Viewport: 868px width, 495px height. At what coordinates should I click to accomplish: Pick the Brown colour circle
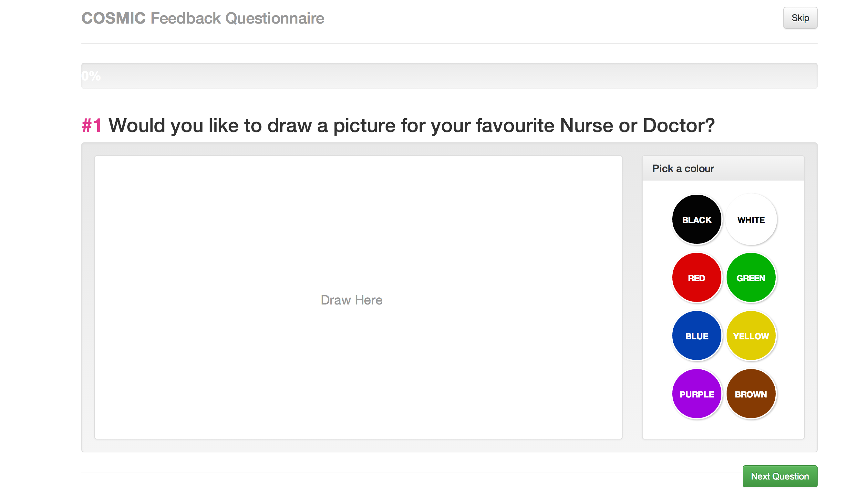click(x=751, y=394)
